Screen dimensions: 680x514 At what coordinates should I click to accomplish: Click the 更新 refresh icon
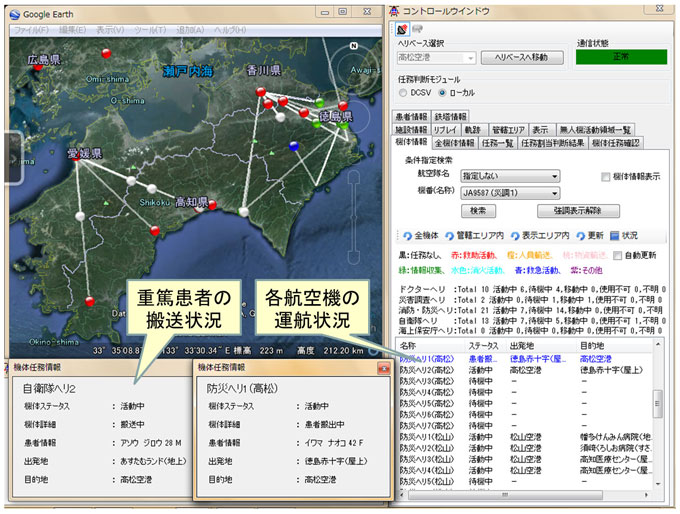click(581, 236)
